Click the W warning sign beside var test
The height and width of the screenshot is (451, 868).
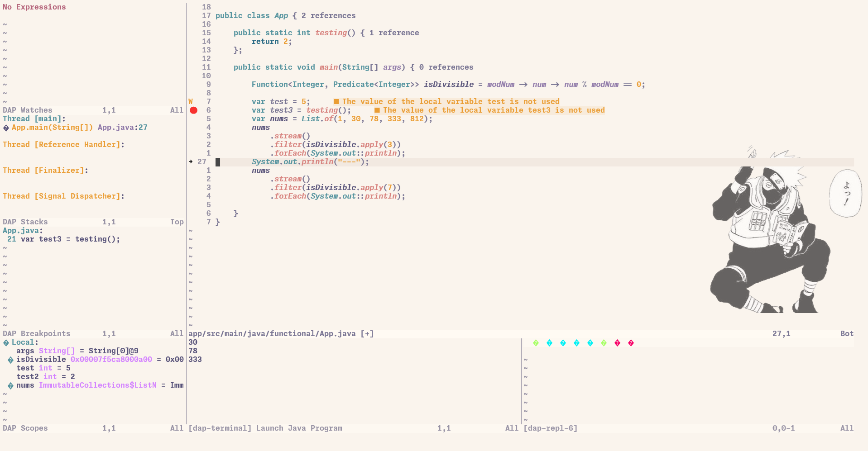(x=191, y=101)
